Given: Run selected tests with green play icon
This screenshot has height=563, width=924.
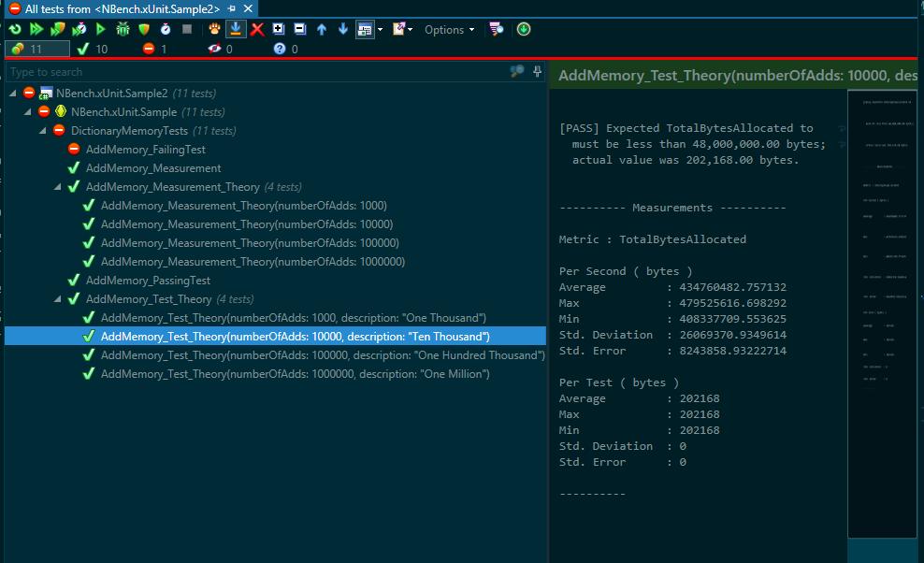Looking at the screenshot, I should pos(101,29).
